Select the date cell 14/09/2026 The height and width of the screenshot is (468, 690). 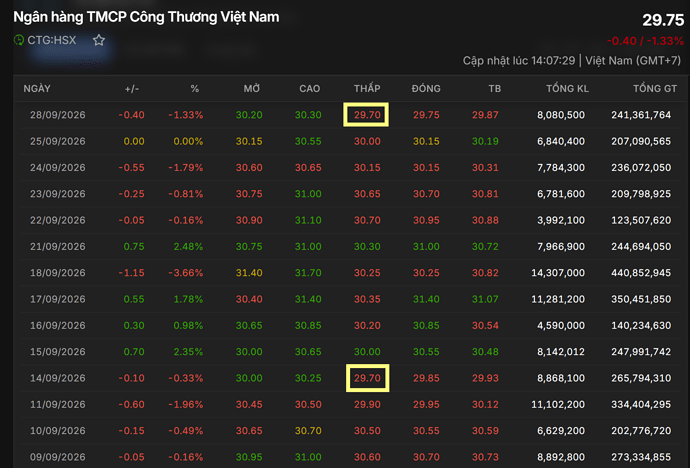pyautogui.click(x=58, y=378)
